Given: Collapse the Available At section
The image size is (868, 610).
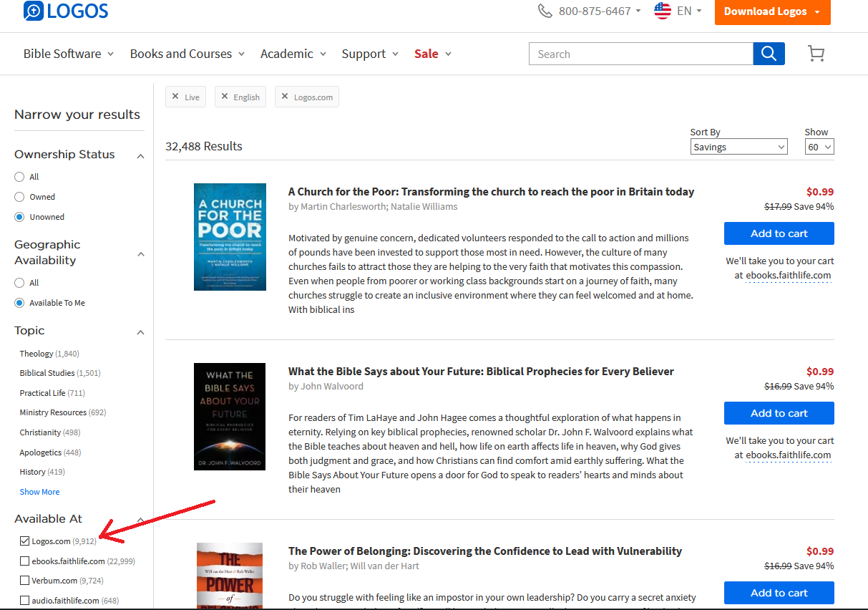Looking at the screenshot, I should pyautogui.click(x=140, y=520).
